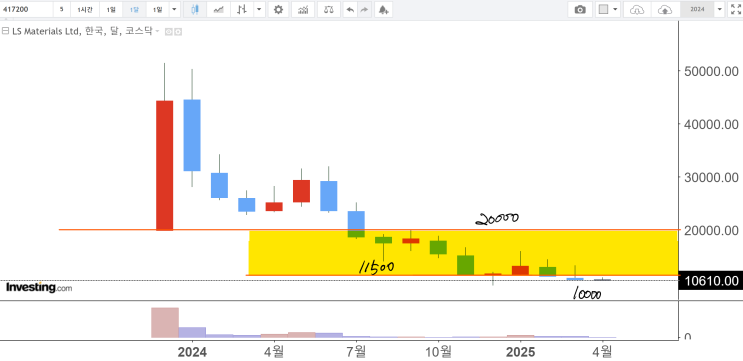This screenshot has width=743, height=361.
Task: Click the compare symbols scales icon
Action: 329,9
